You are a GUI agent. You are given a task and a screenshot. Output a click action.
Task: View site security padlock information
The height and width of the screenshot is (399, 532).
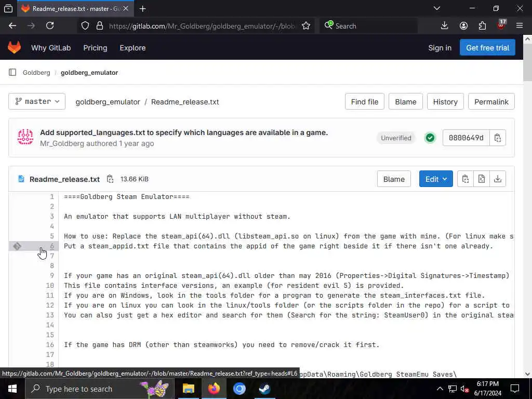coord(100,26)
